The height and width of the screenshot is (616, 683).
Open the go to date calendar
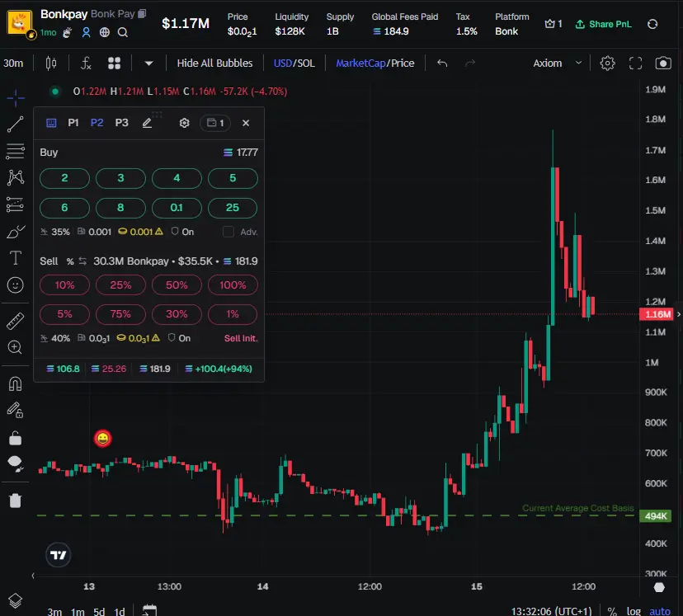(x=149, y=610)
